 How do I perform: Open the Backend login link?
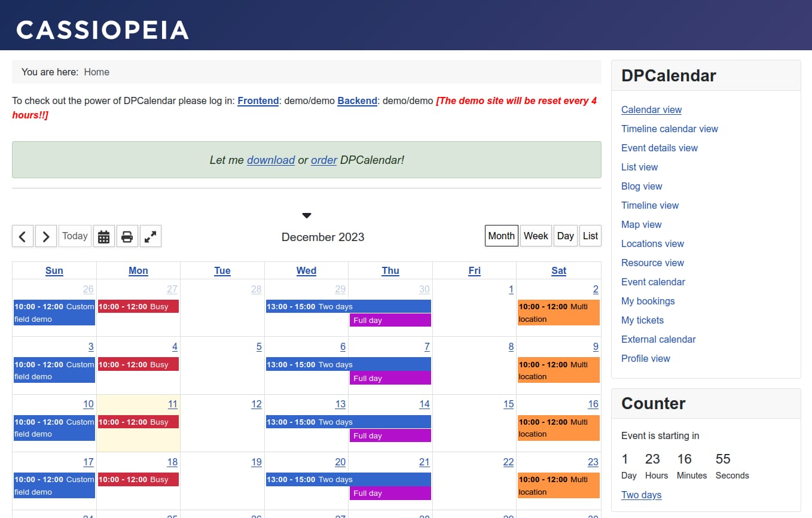(357, 100)
